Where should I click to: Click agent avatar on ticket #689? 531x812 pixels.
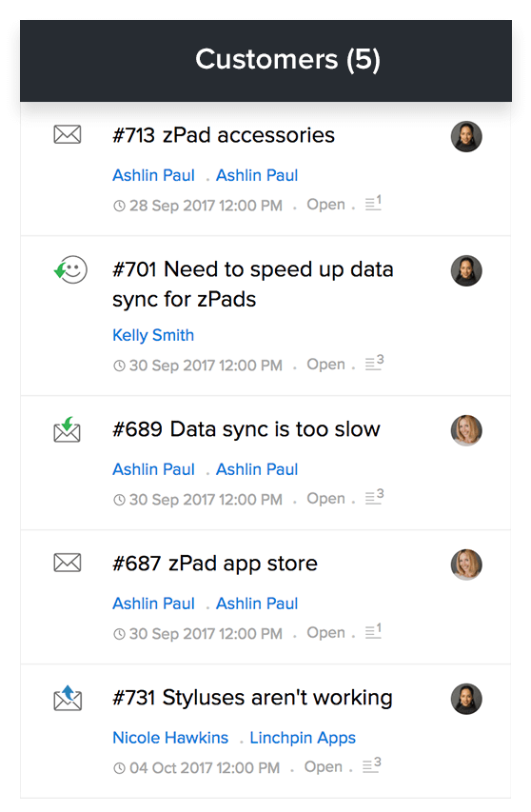point(466,430)
